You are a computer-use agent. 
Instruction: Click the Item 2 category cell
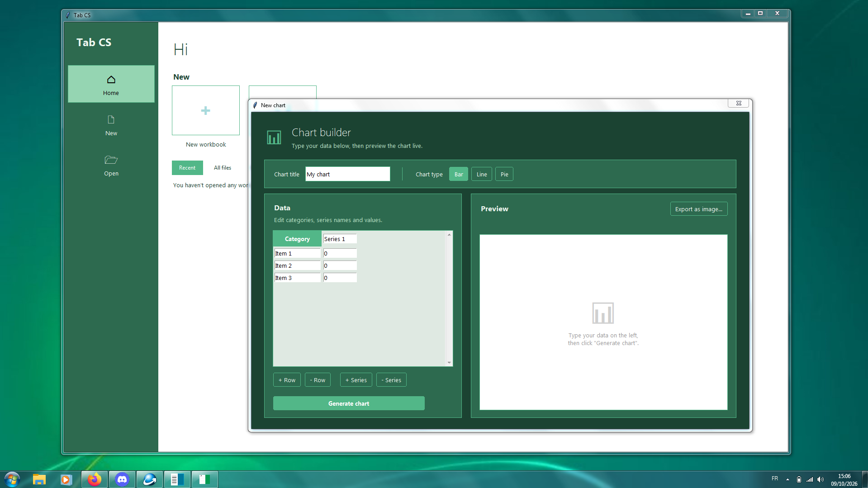pyautogui.click(x=297, y=265)
